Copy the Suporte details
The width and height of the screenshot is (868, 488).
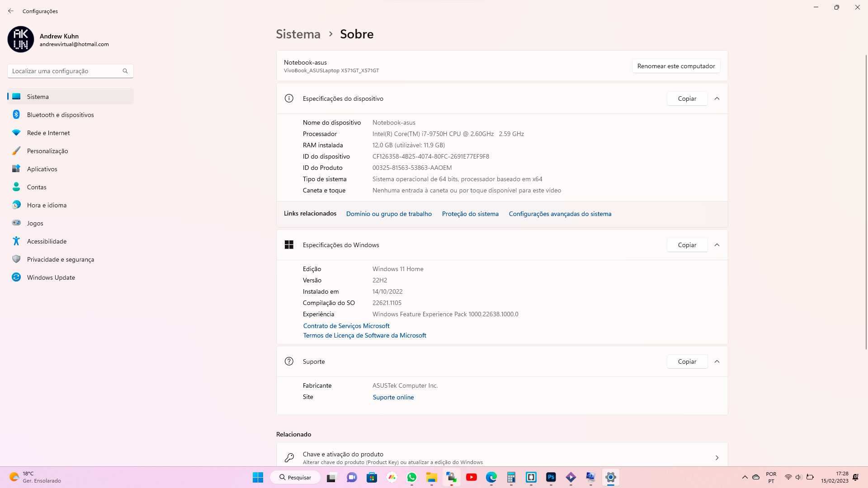687,361
